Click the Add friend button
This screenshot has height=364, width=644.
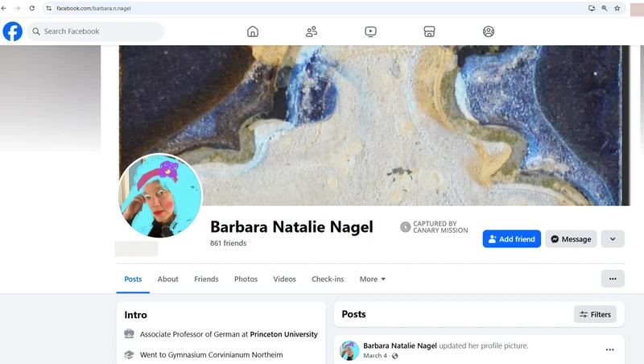(511, 238)
